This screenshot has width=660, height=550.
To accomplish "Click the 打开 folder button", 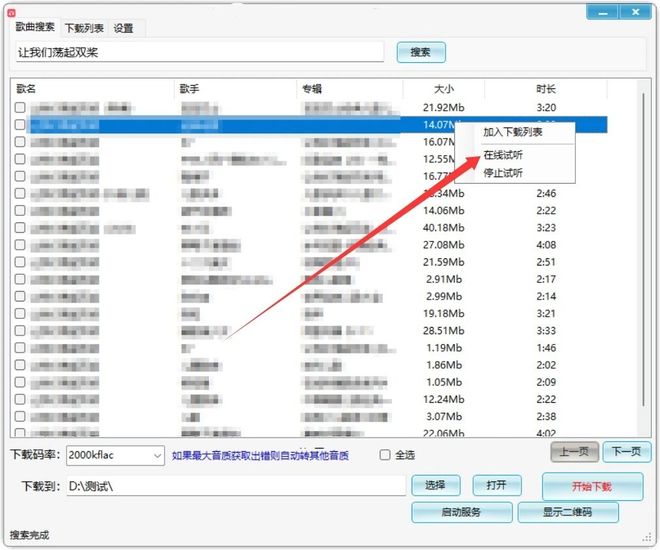I will (x=497, y=486).
